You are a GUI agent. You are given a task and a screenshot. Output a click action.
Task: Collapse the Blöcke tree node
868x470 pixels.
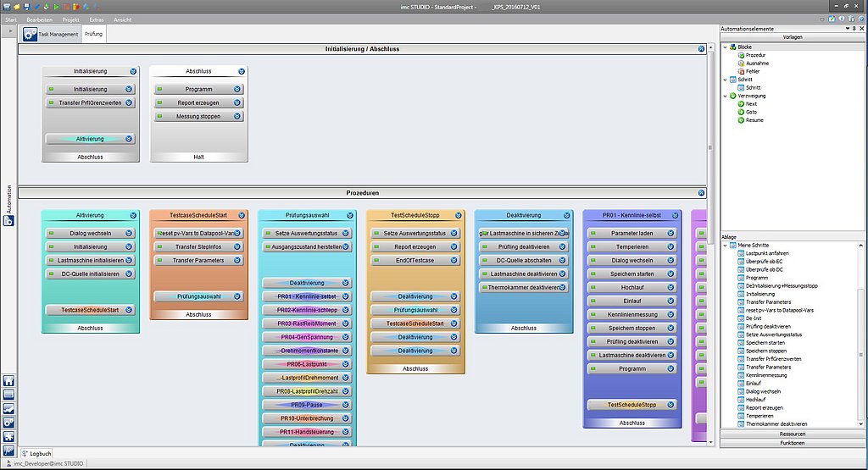tap(725, 47)
